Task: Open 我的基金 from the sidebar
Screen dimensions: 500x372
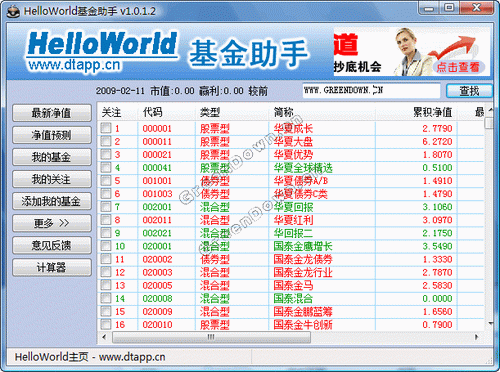Action: (52, 157)
